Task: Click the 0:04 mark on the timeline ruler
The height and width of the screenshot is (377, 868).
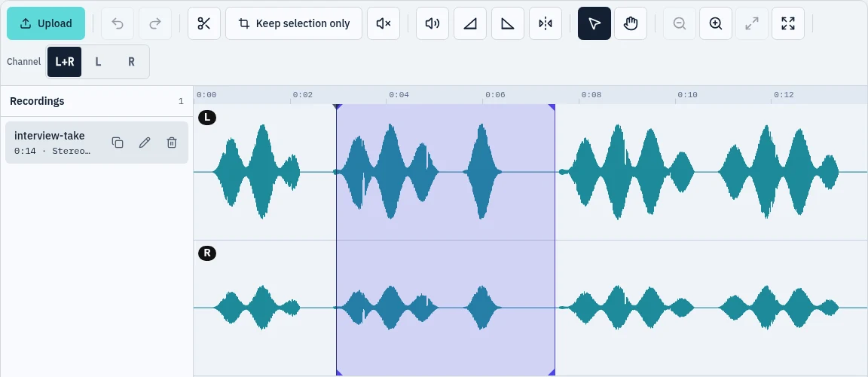Action: [x=399, y=95]
